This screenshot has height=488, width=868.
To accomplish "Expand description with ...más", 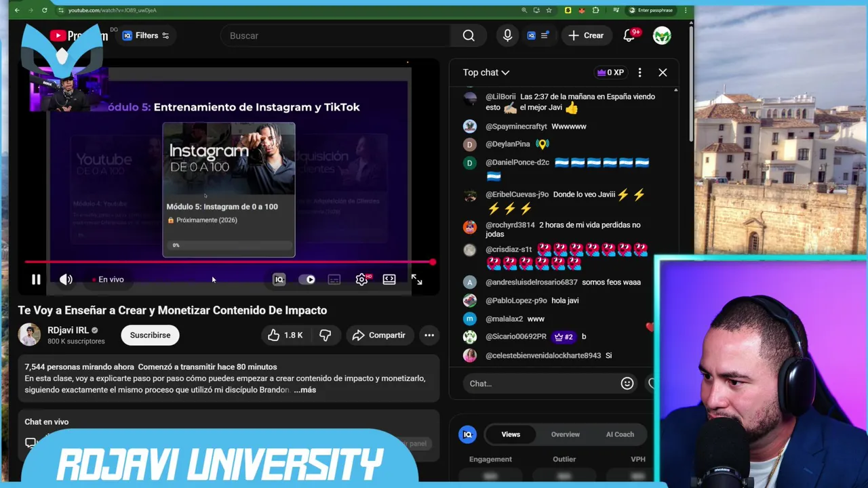I will coord(304,390).
